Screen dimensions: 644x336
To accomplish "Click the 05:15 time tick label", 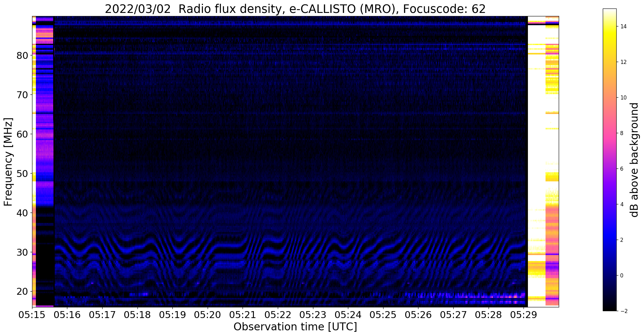I will pos(32,315).
